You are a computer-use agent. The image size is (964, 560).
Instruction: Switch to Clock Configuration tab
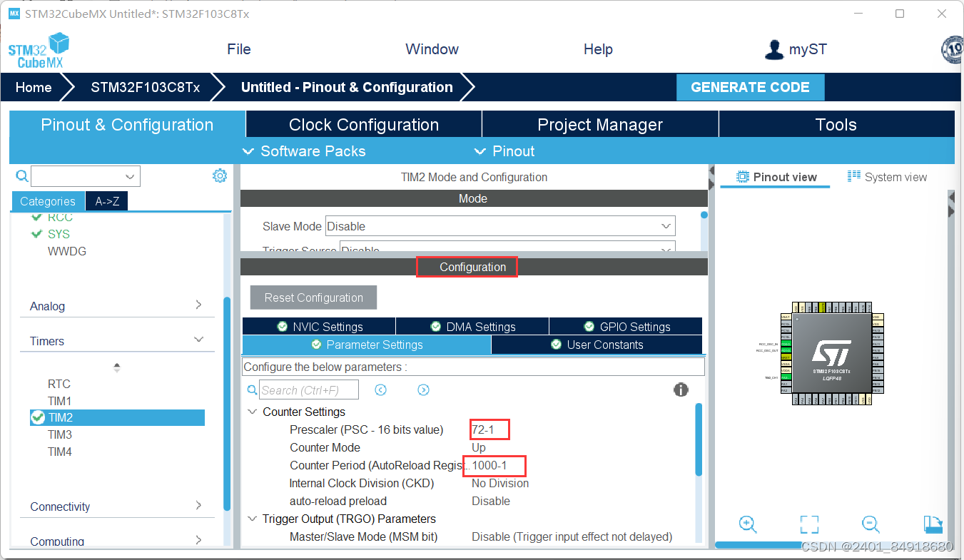364,124
